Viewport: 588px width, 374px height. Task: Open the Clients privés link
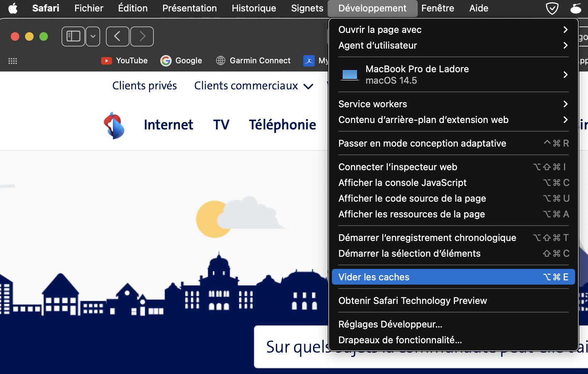click(x=144, y=85)
